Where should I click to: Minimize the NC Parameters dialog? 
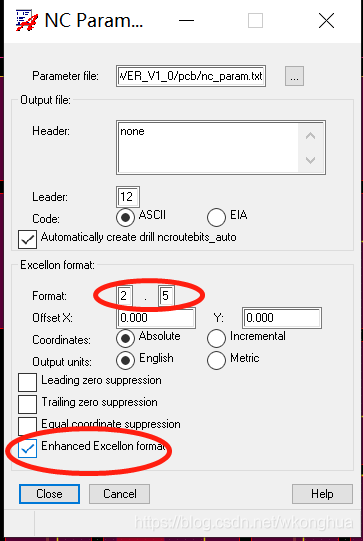pyautogui.click(x=186, y=21)
